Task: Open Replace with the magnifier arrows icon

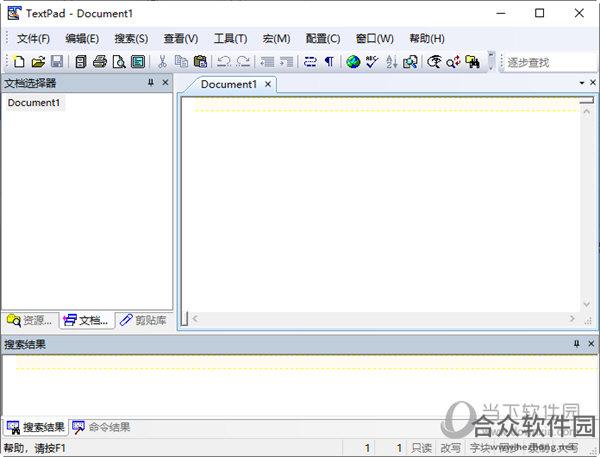Action: [453, 61]
